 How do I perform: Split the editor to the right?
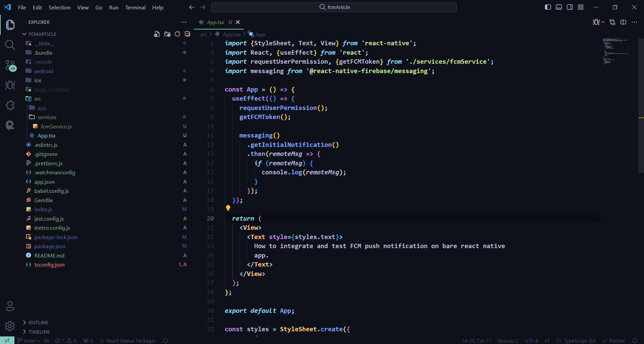click(623, 22)
